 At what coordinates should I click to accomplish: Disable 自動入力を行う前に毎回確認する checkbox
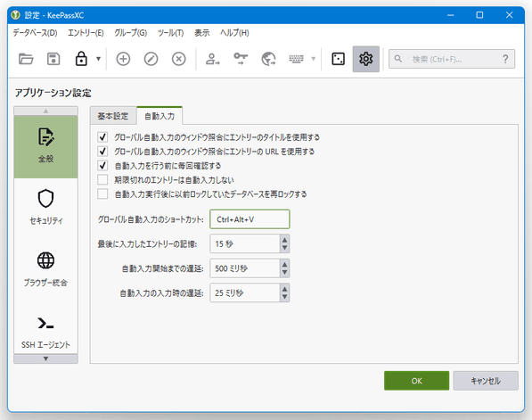102,165
